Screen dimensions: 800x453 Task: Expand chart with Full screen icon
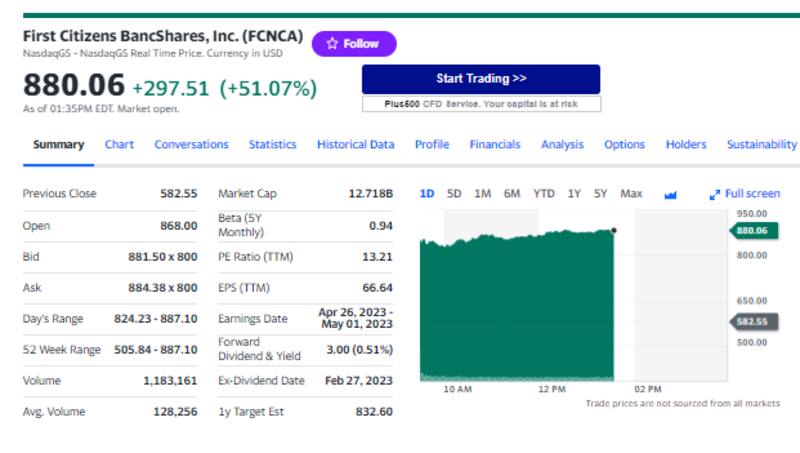pyautogui.click(x=745, y=194)
